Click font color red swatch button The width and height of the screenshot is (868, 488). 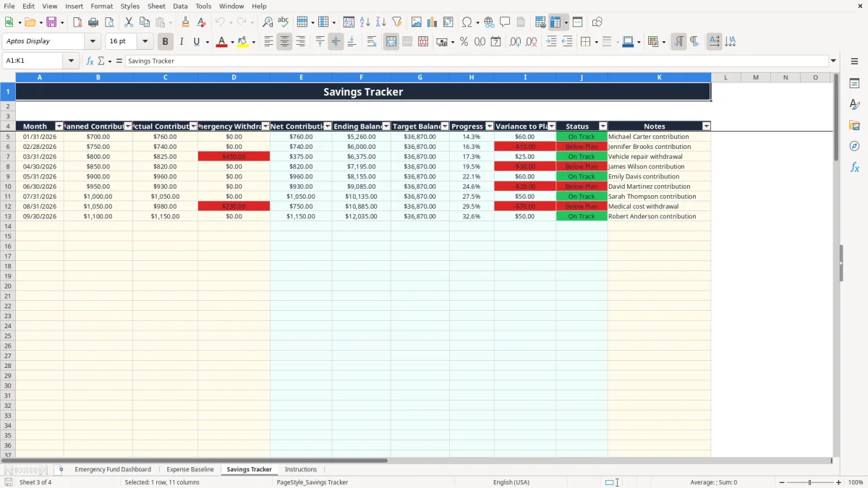pos(221,42)
